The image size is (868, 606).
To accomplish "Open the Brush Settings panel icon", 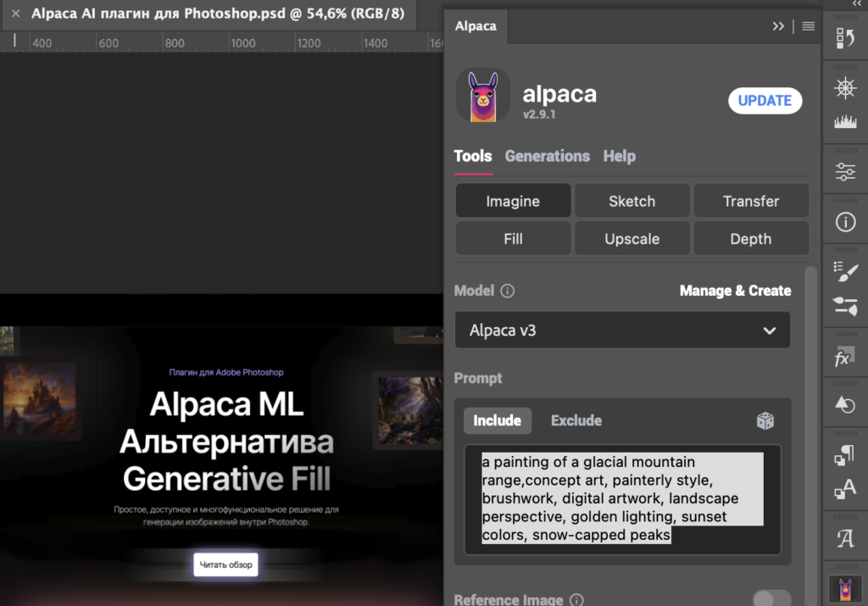I will 845,272.
